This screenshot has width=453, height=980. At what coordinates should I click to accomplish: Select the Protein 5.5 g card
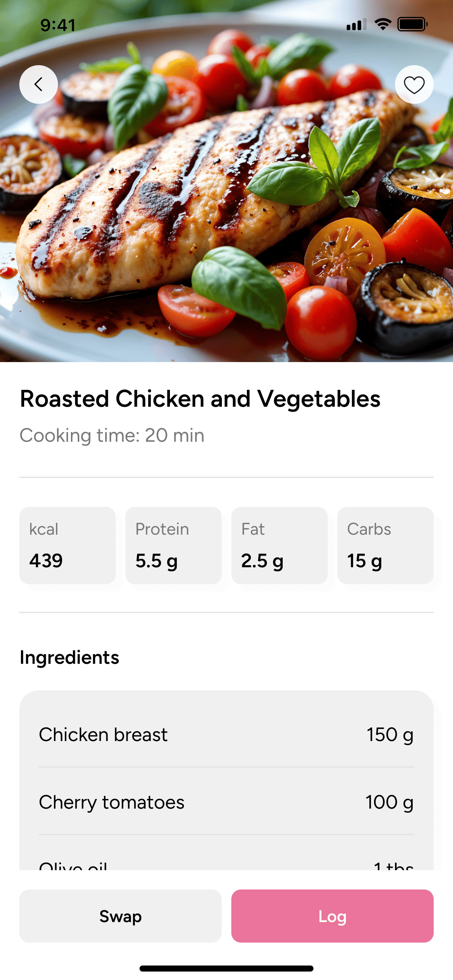pyautogui.click(x=174, y=546)
